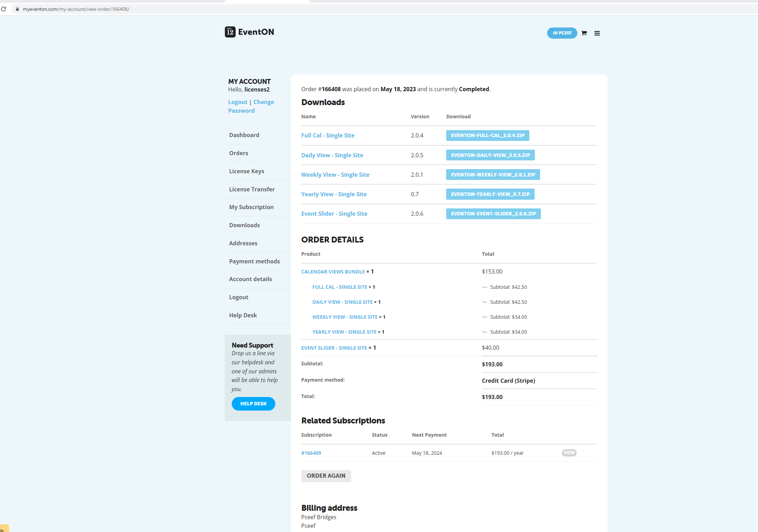Download EVENTON-EVENT-SLIDER_2.0.6.ZIP
The height and width of the screenshot is (532, 758).
[493, 214]
